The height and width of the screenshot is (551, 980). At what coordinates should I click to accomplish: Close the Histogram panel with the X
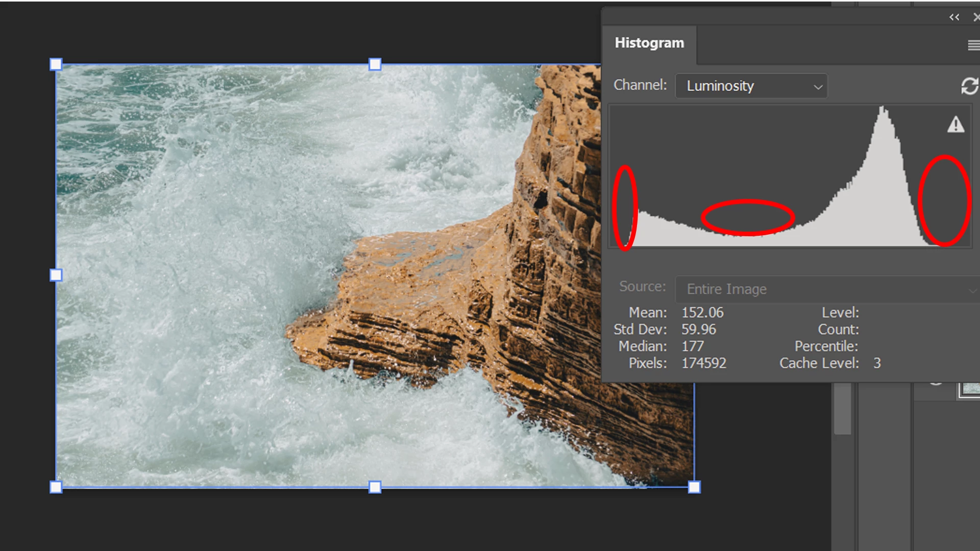[976, 17]
